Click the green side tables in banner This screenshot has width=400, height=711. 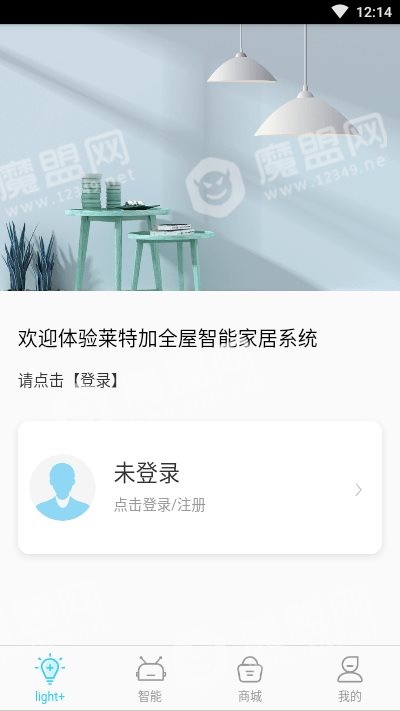click(x=139, y=247)
